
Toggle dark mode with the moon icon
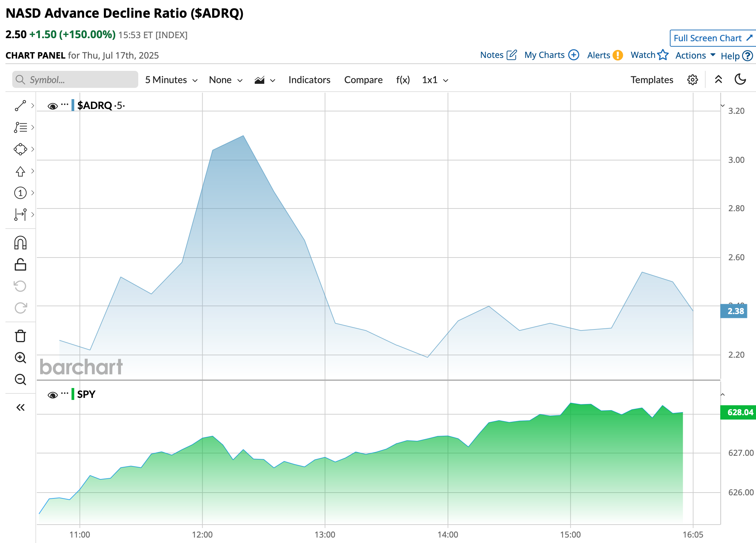click(740, 80)
